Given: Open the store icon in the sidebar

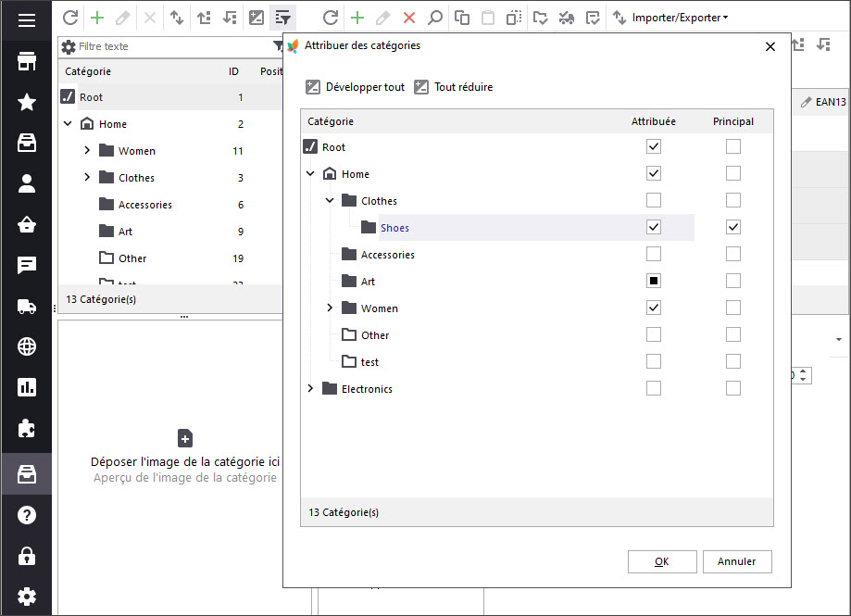Looking at the screenshot, I should pos(27,61).
